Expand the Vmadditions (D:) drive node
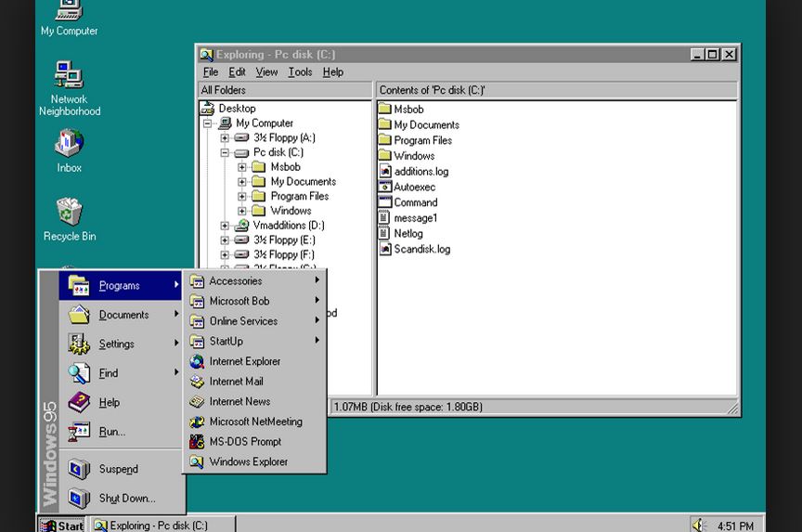The height and width of the screenshot is (532, 802). pos(225,226)
